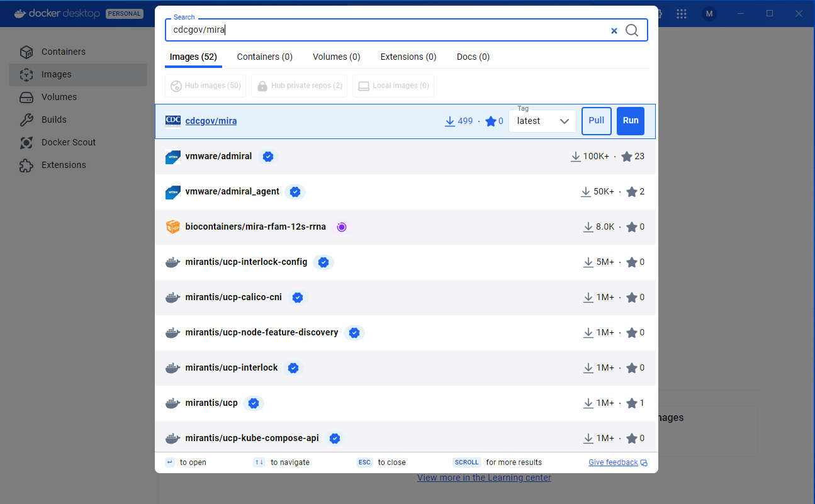Open the user account avatar M

(x=709, y=14)
